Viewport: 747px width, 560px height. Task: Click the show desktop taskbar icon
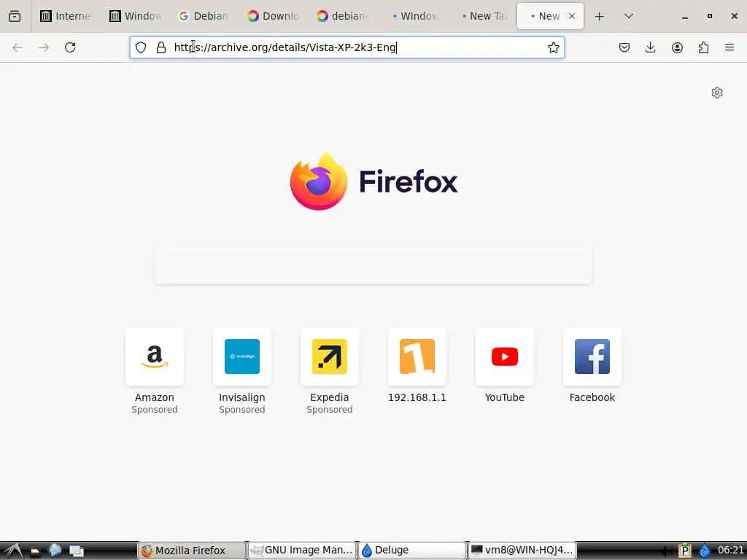point(76,551)
